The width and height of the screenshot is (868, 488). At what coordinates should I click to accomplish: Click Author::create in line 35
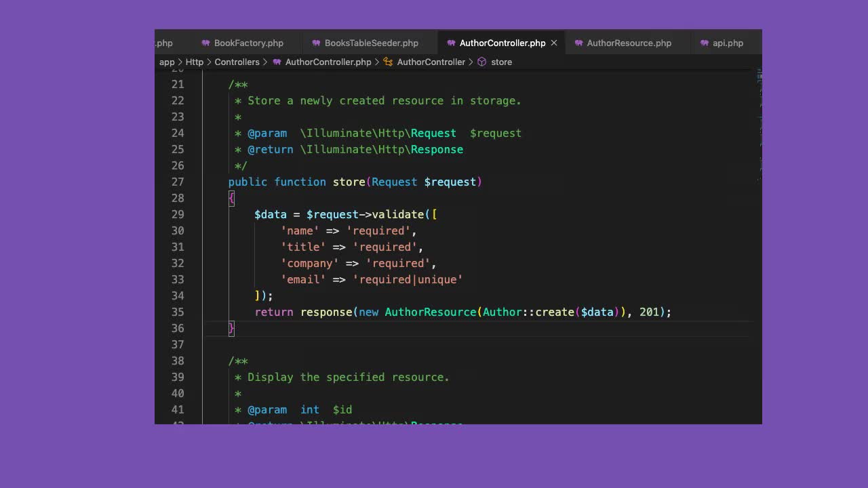pos(529,312)
